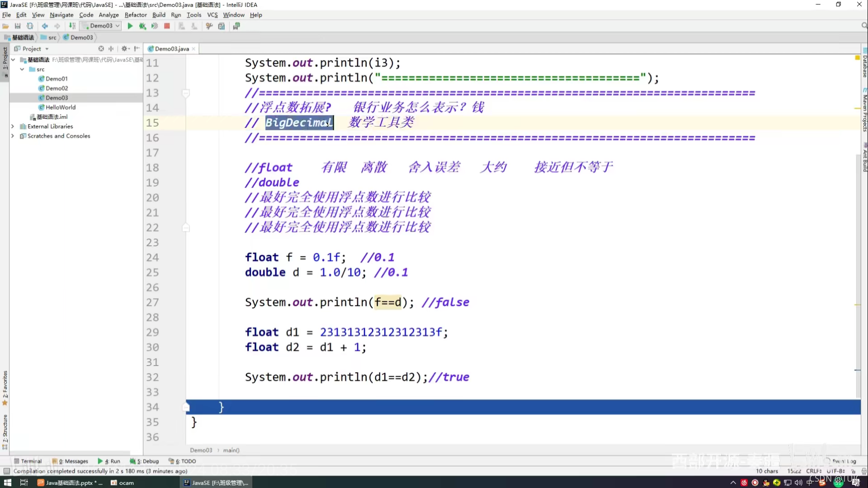
Task: Open the Refactor menu
Action: coord(136,15)
